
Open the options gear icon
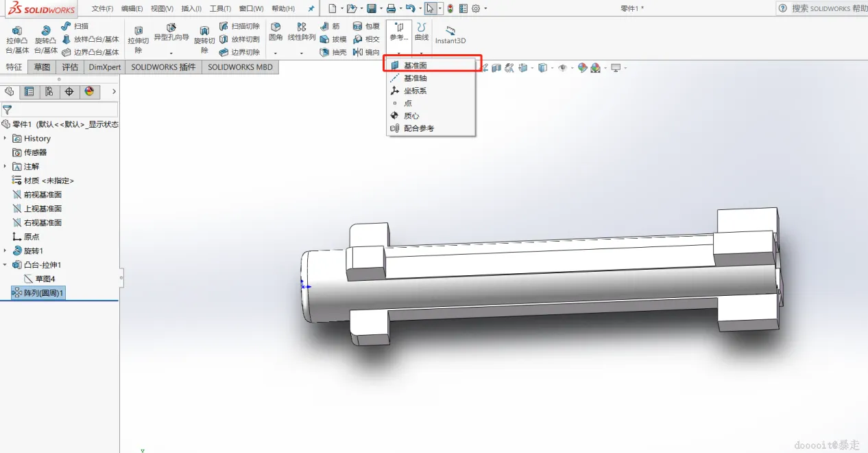coord(476,8)
